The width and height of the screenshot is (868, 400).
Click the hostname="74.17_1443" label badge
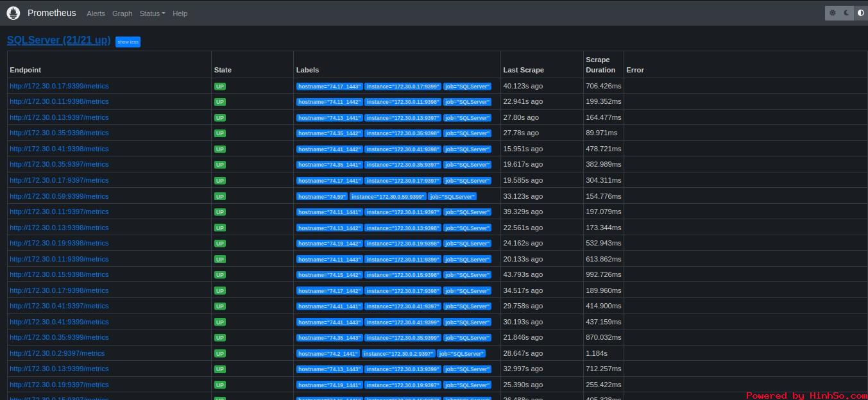[x=330, y=86]
